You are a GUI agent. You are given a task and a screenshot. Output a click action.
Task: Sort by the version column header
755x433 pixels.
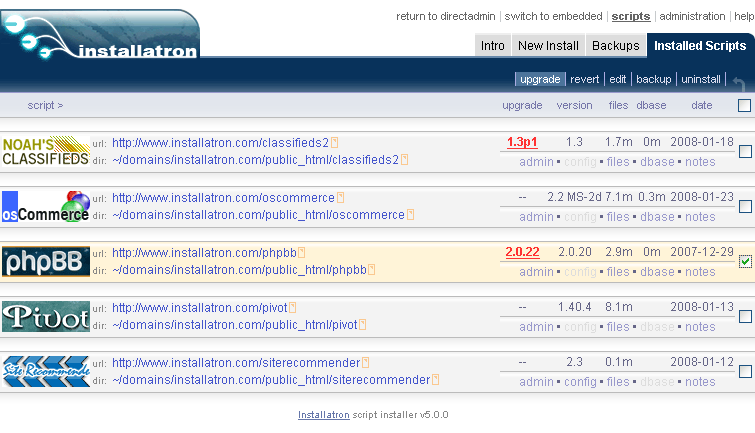(574, 105)
